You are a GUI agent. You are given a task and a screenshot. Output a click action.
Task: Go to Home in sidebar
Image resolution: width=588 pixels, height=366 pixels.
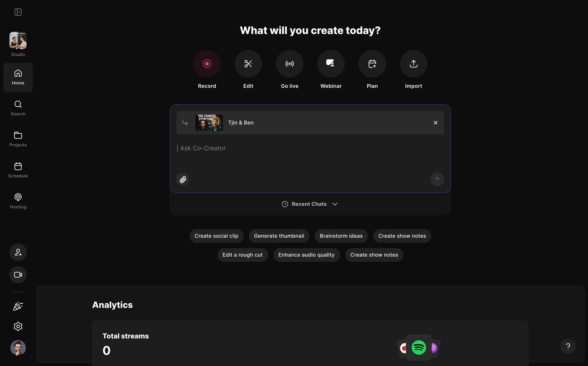[x=18, y=78]
